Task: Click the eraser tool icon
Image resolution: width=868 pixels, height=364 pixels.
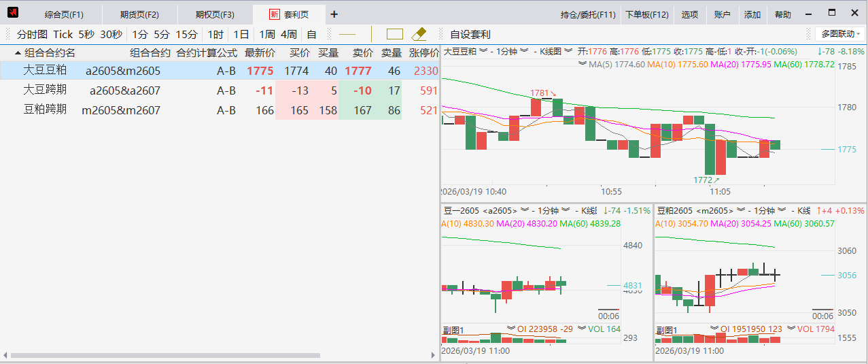Action: 419,34
